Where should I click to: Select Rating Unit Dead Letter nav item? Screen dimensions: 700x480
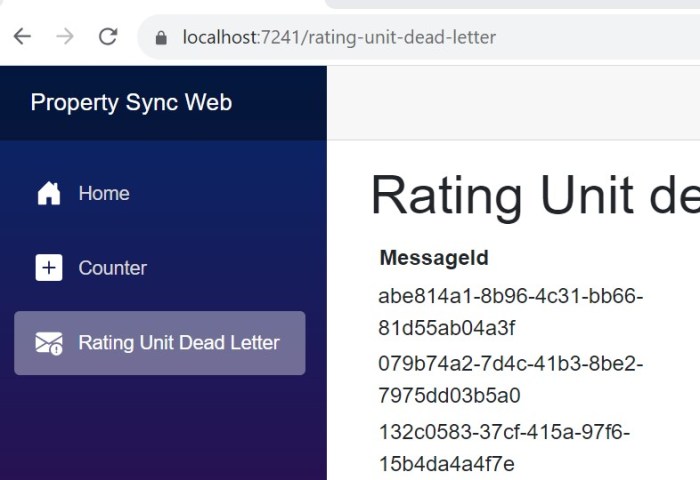coord(179,343)
